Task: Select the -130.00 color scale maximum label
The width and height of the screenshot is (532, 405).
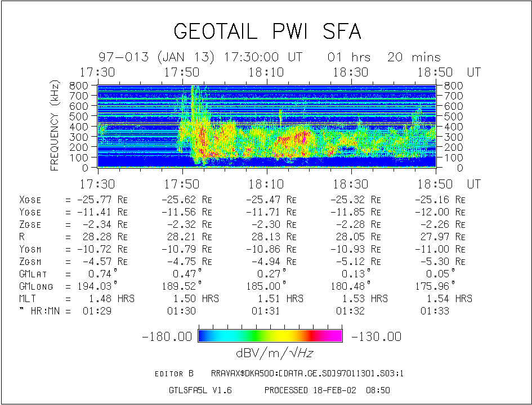Action: point(376,337)
